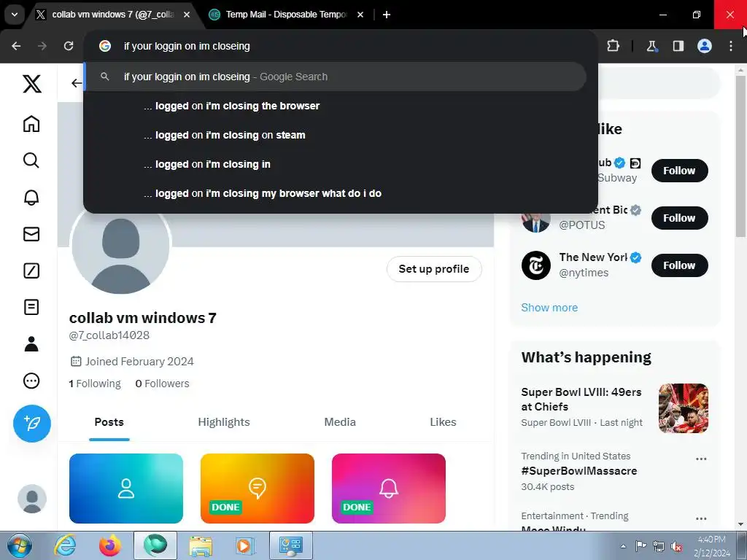The width and height of the screenshot is (747, 560).
Task: Compose a new post with feather button
Action: click(32, 424)
